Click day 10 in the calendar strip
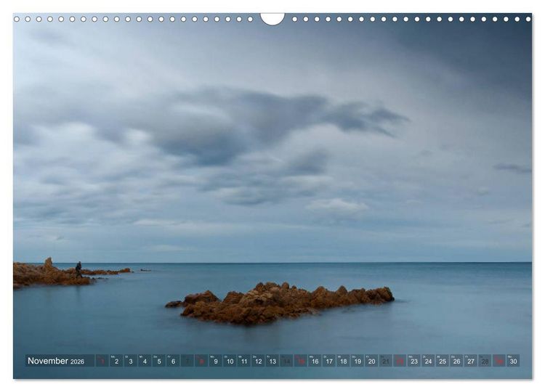 (x=230, y=360)
